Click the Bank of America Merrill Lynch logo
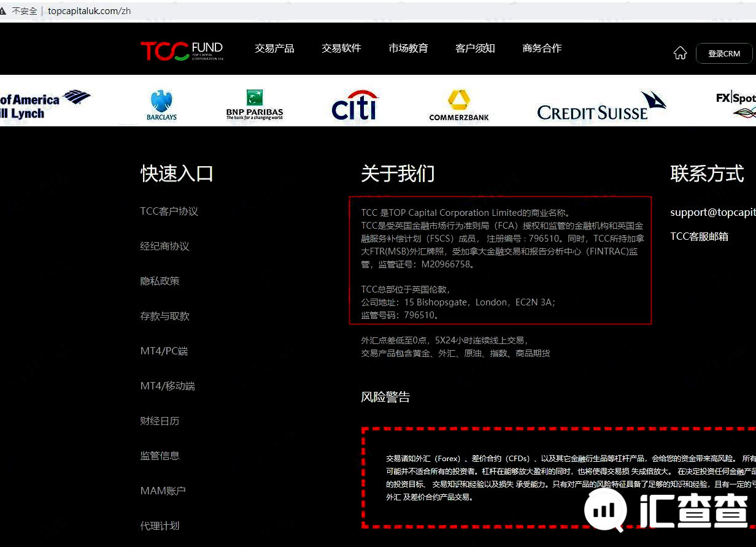Image resolution: width=756 pixels, height=547 pixels. pos(45,105)
